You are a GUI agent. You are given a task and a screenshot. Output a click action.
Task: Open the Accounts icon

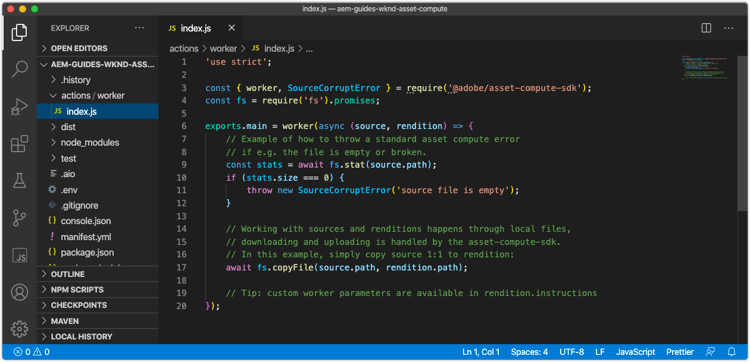point(19,292)
